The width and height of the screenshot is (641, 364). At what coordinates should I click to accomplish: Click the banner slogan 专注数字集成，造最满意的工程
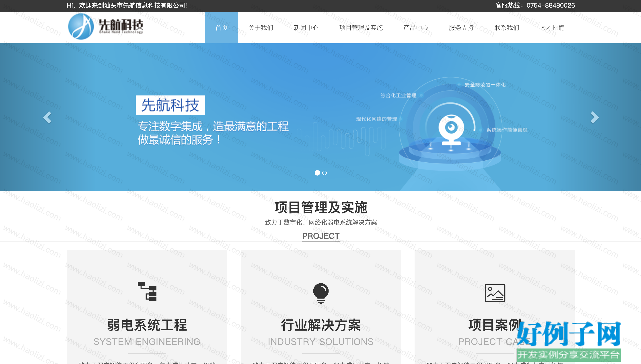213,126
